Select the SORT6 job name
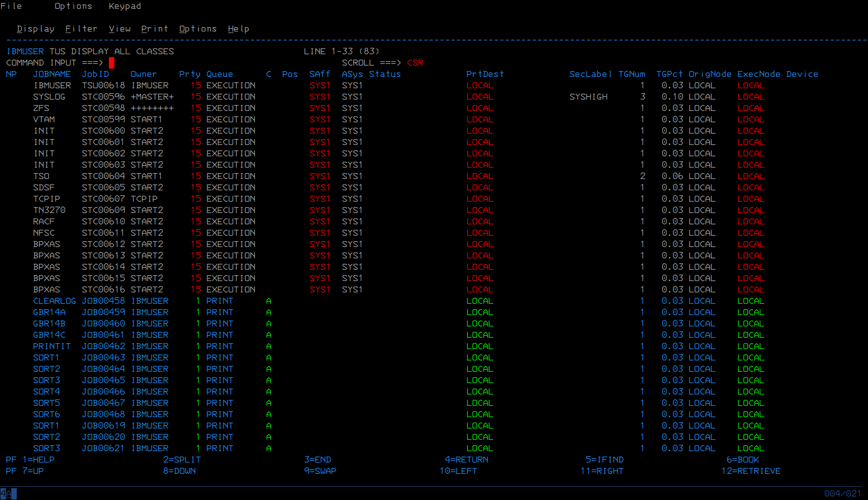Screen dimensions: 868x500 (x=46, y=414)
